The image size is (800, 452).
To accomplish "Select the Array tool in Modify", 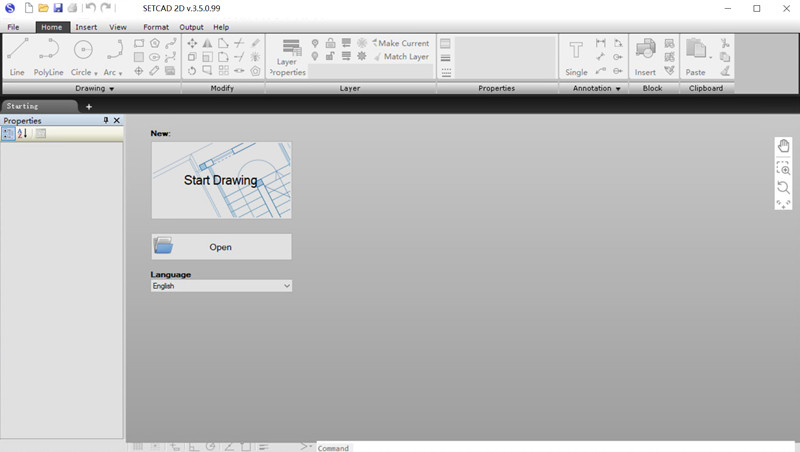I will (x=223, y=70).
